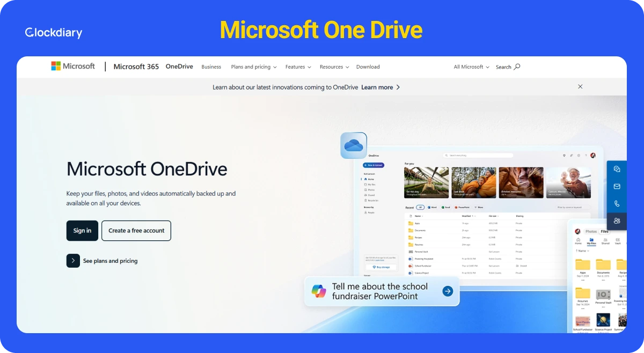Tap My Files icon in mobile mockup
The height and width of the screenshot is (353, 644).
591,241
